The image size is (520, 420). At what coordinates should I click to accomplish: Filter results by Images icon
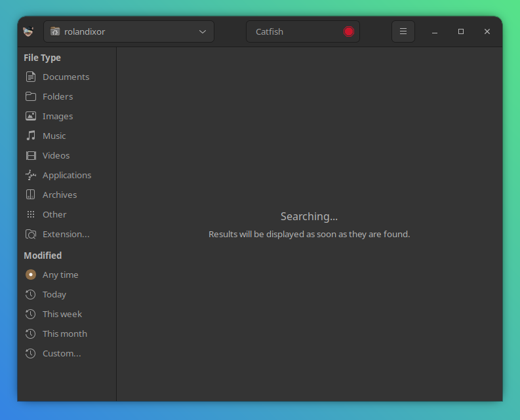[31, 116]
